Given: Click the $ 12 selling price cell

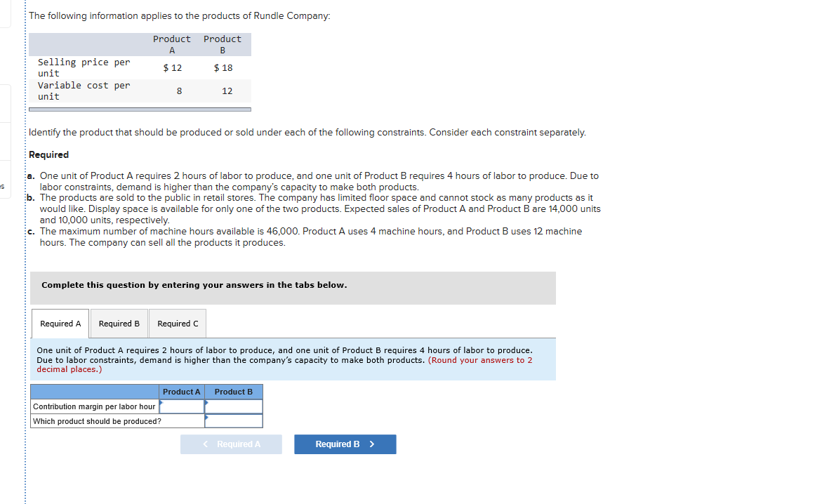Looking at the screenshot, I should [x=173, y=67].
